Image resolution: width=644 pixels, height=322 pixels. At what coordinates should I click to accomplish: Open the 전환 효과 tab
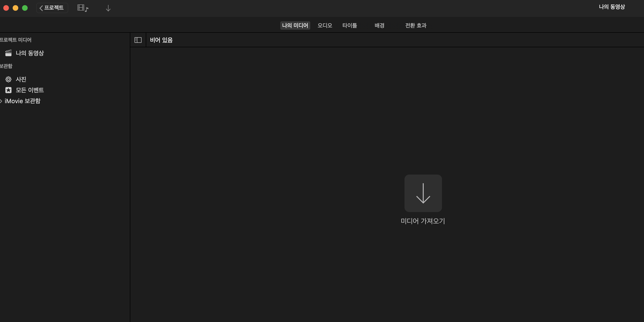(x=416, y=26)
